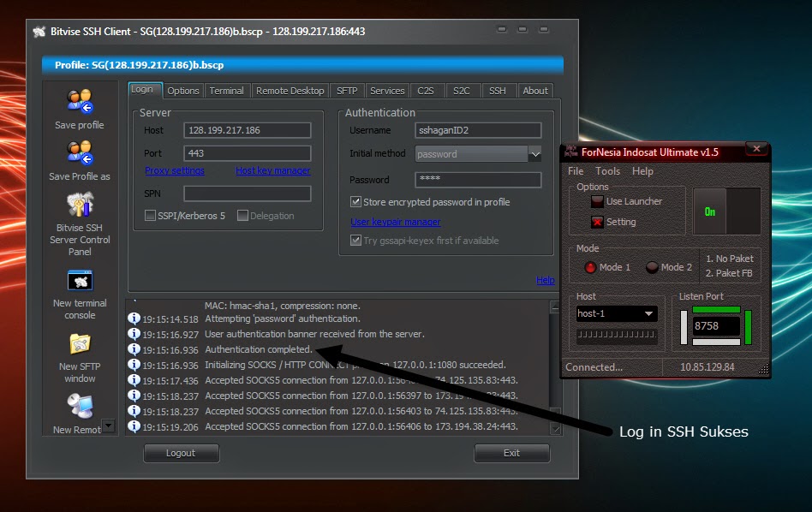Image resolution: width=812 pixels, height=512 pixels.
Task: Click the 10.85.129.84 status bar entry
Action: (707, 367)
